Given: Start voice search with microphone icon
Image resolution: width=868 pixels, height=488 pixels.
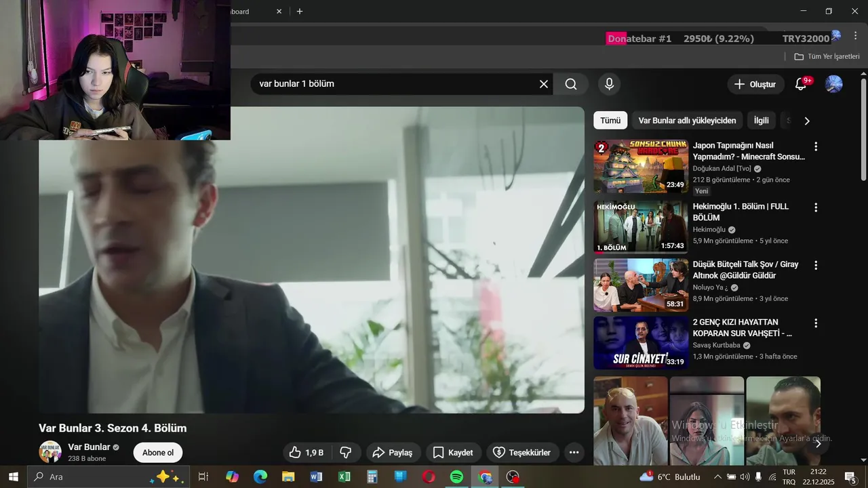Looking at the screenshot, I should (x=609, y=84).
